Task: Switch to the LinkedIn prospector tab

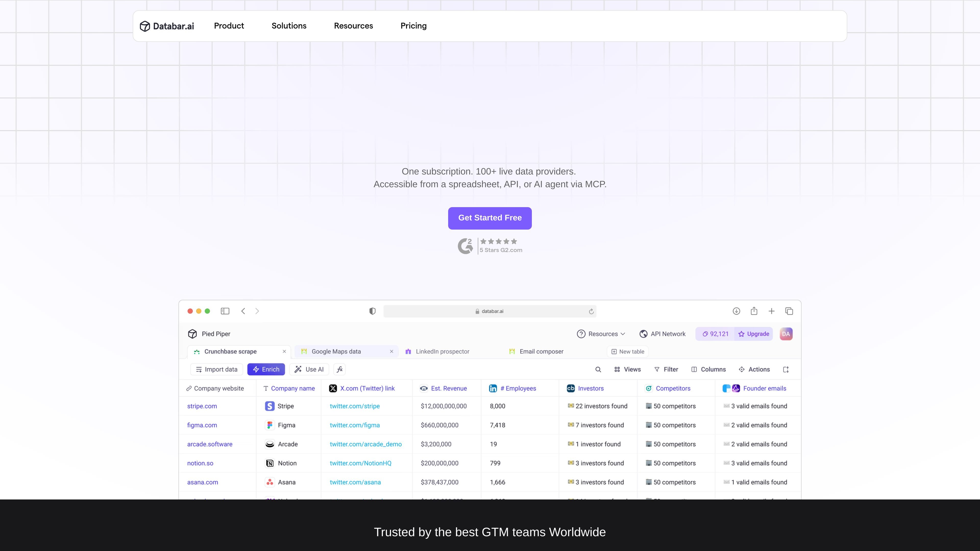Action: pos(437,352)
